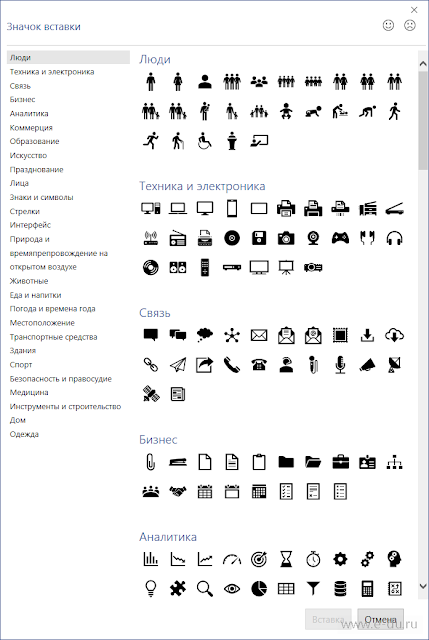
Task: Click the scrollbar down arrow
Action: pyautogui.click(x=422, y=587)
